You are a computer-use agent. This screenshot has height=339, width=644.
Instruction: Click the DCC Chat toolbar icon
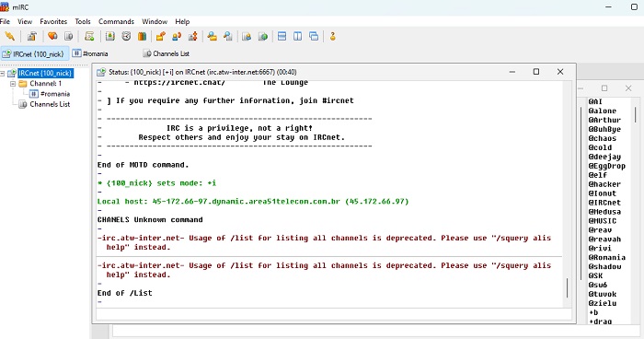pos(177,36)
